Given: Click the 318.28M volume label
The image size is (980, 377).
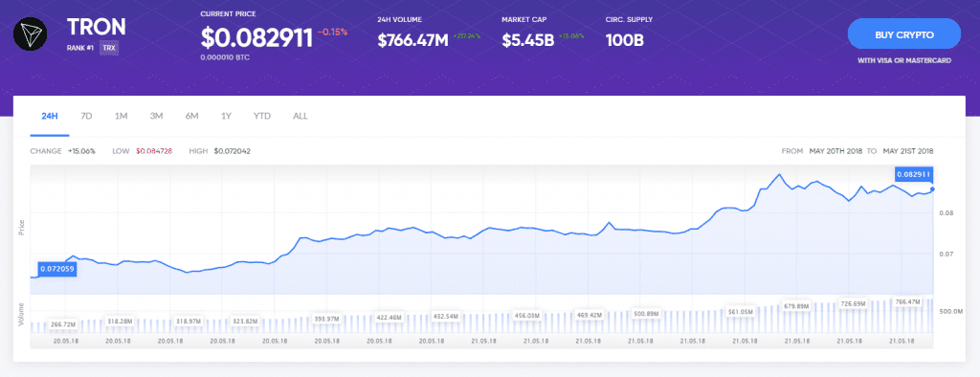Looking at the screenshot, I should point(120,321).
